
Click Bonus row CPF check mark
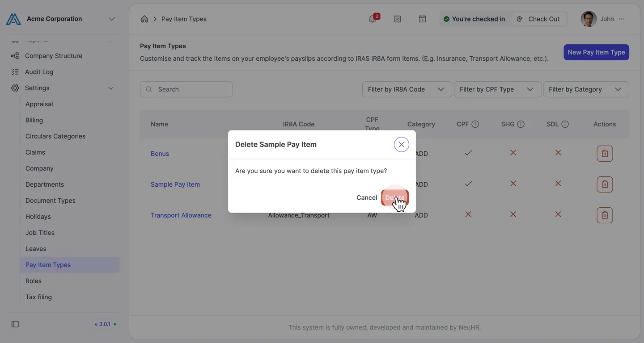click(468, 153)
